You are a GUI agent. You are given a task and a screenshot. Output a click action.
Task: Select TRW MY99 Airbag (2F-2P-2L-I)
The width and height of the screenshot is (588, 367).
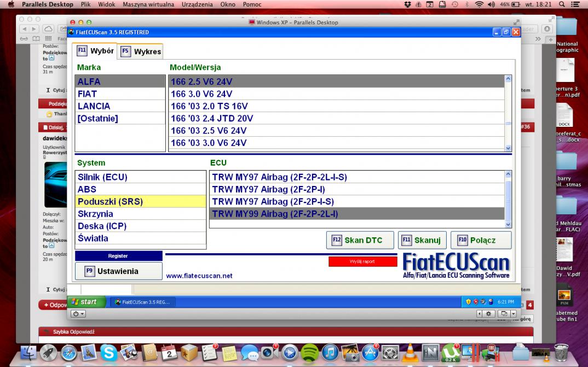[357, 213]
